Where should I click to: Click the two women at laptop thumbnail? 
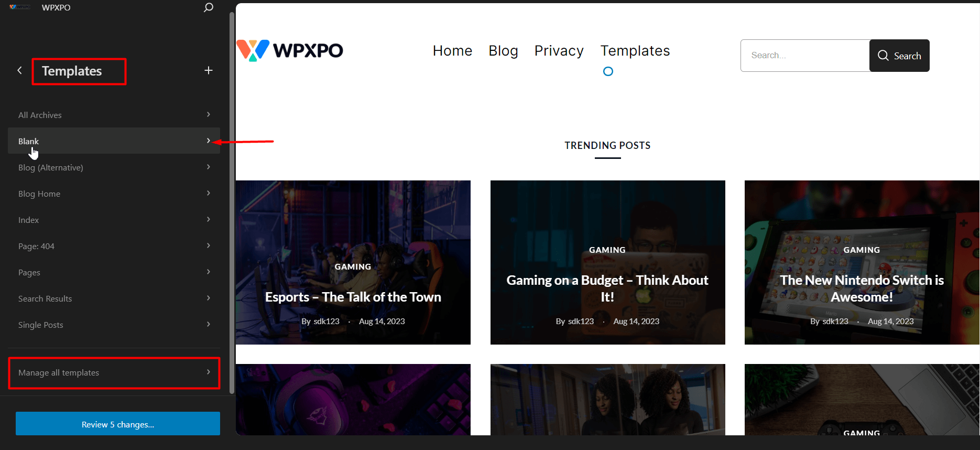[x=608, y=400]
